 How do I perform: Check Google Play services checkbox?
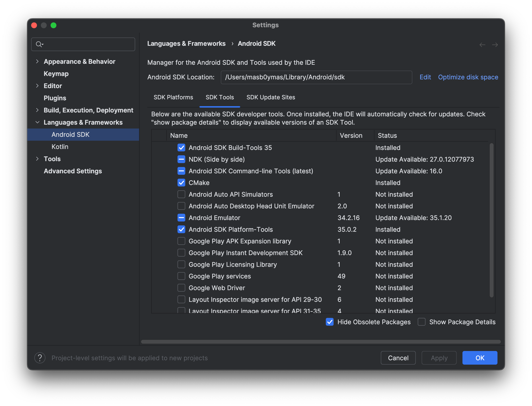(x=181, y=276)
